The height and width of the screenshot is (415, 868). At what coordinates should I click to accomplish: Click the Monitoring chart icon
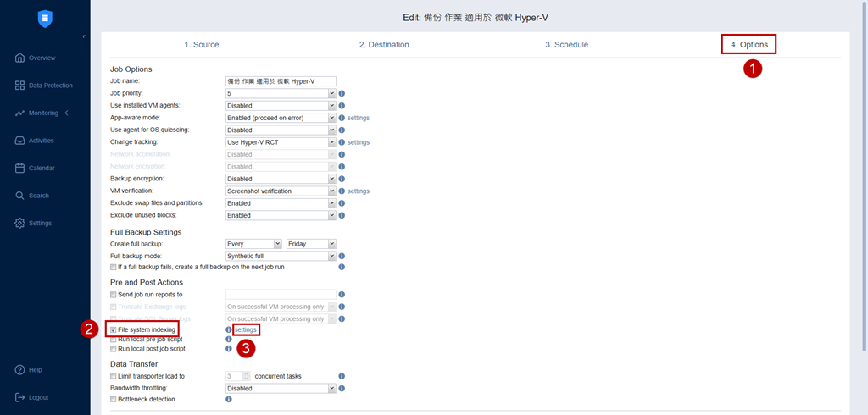click(20, 113)
